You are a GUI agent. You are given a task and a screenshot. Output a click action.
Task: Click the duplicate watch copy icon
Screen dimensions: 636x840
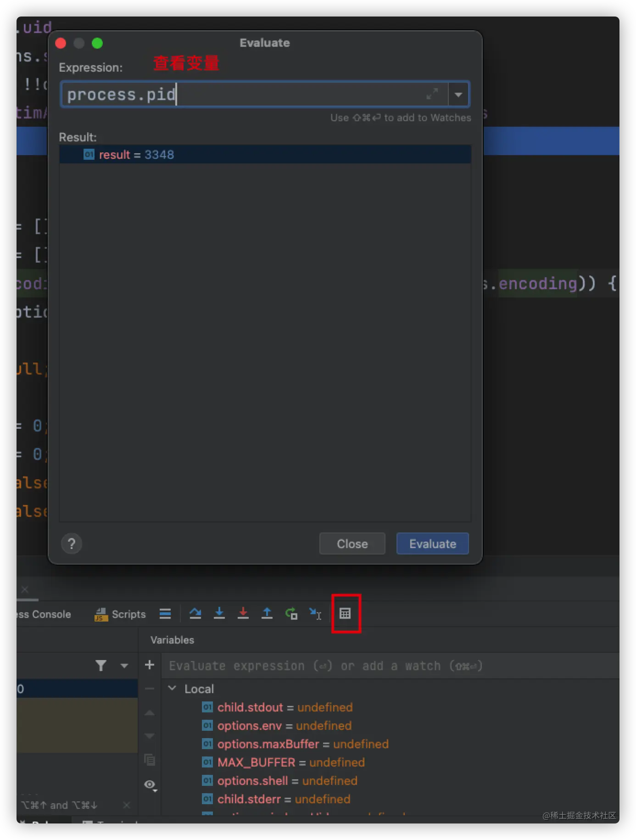(x=150, y=760)
